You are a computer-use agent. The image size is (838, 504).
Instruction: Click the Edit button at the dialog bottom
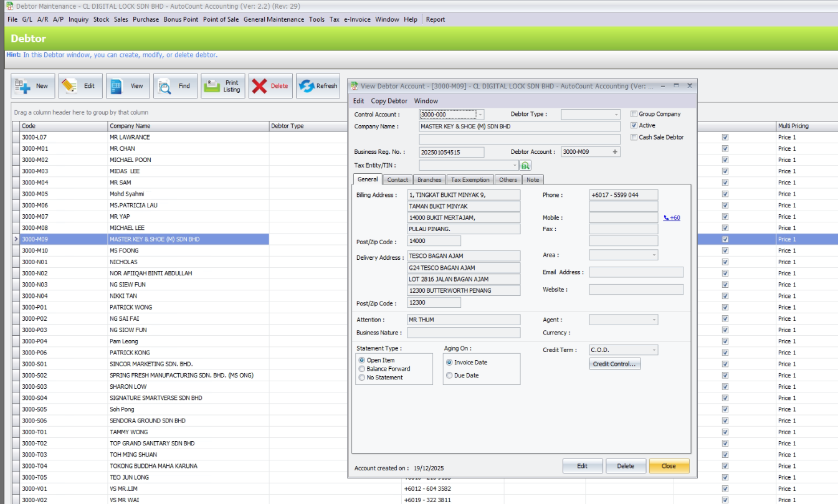(583, 466)
